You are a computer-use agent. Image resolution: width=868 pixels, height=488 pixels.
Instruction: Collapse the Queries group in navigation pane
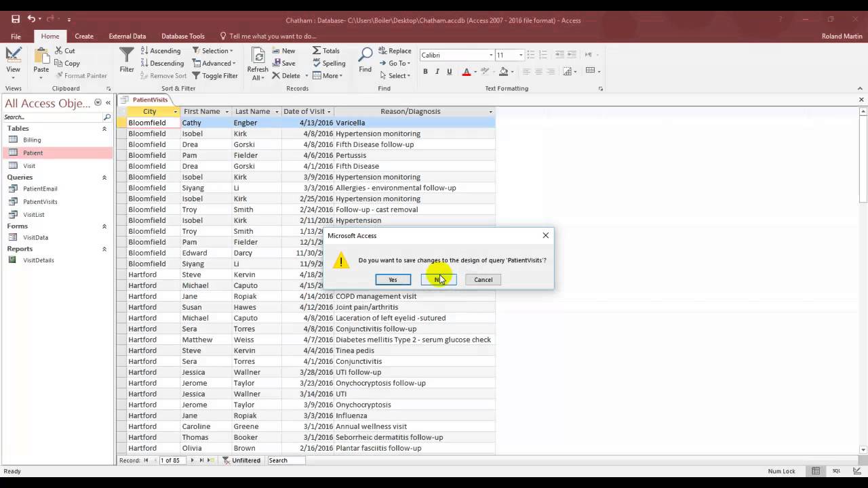pos(104,178)
